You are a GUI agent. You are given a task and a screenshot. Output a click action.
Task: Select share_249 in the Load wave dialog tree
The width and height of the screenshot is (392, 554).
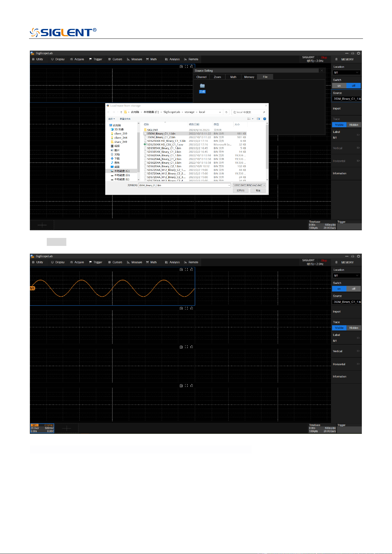click(x=119, y=142)
